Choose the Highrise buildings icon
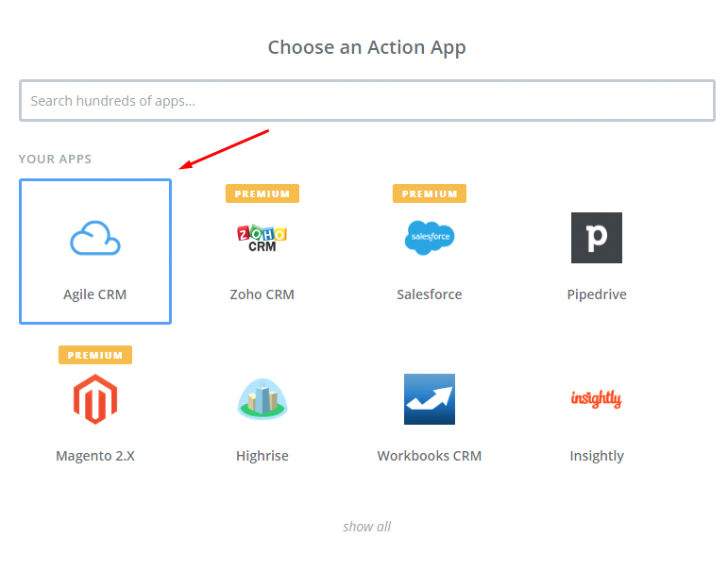The height and width of the screenshot is (588, 728). point(262,399)
